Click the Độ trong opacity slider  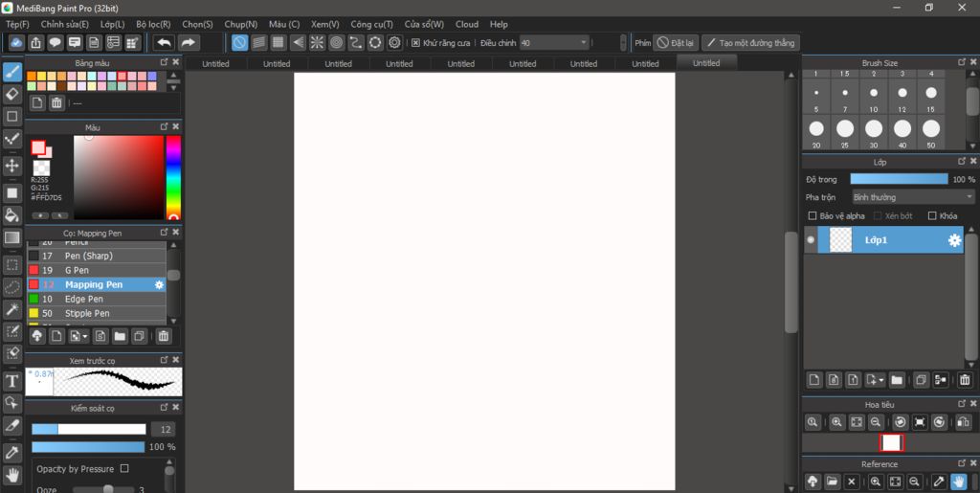click(x=900, y=179)
